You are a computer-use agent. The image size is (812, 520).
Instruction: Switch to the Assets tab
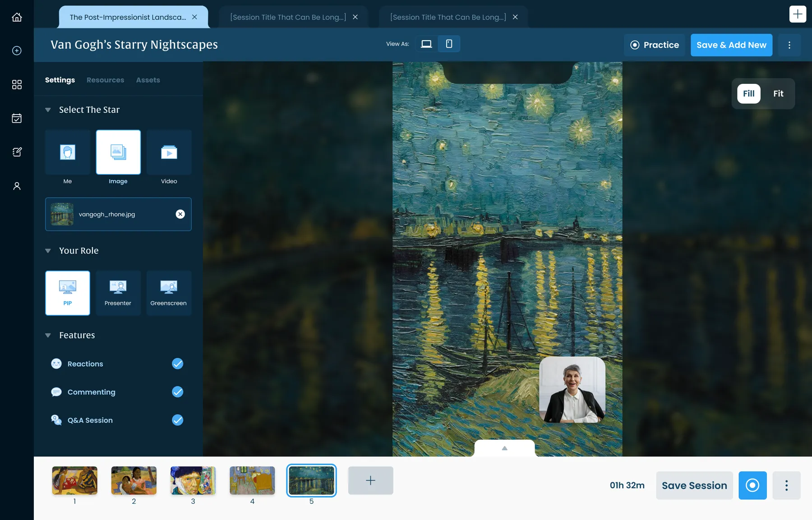[148, 80]
